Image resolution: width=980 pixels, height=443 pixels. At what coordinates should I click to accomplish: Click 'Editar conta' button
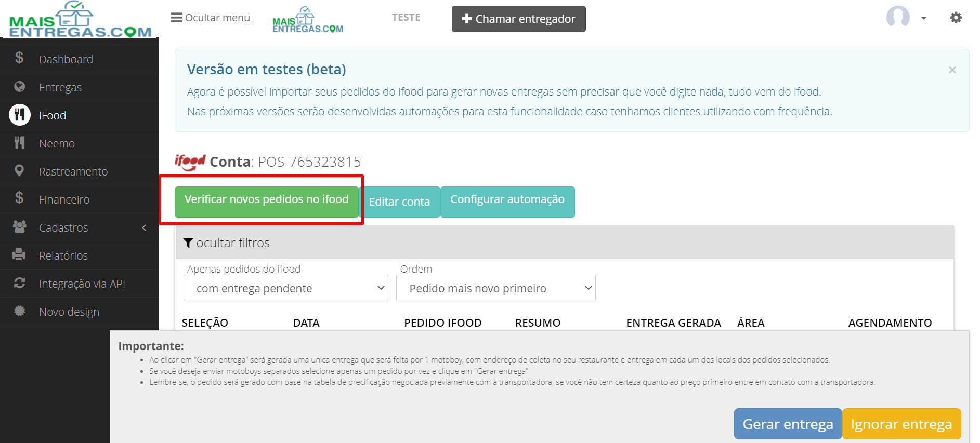[x=399, y=202]
